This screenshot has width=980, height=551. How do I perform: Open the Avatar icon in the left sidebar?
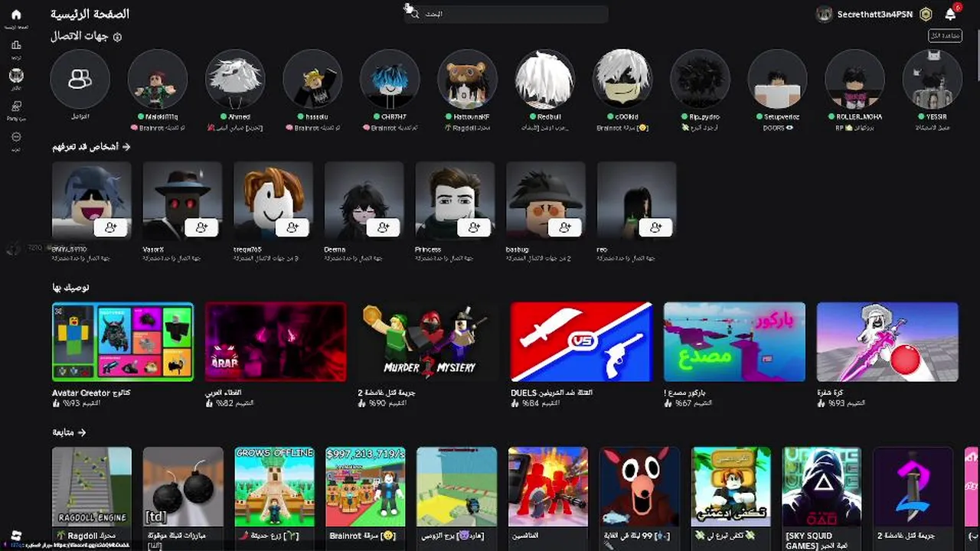point(16,76)
